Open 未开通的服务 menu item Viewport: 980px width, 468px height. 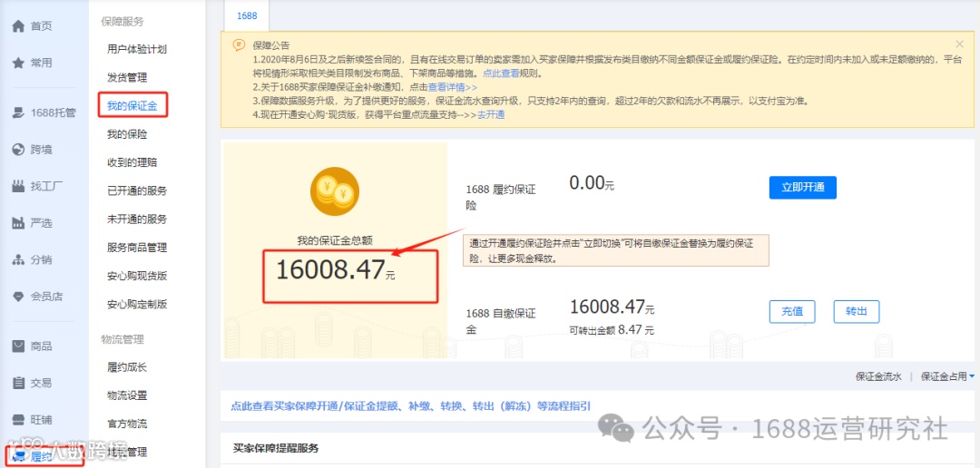tap(137, 219)
